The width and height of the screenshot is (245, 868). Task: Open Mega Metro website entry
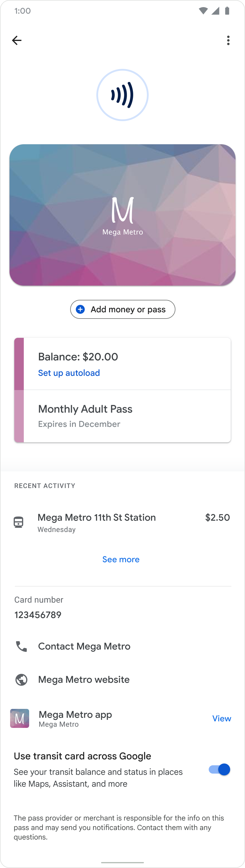tap(84, 679)
